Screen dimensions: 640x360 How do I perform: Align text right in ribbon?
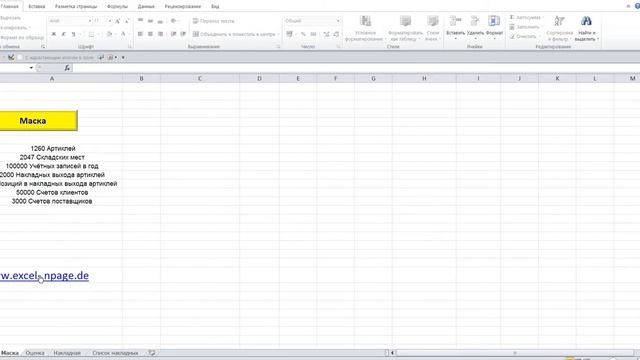tap(160, 34)
